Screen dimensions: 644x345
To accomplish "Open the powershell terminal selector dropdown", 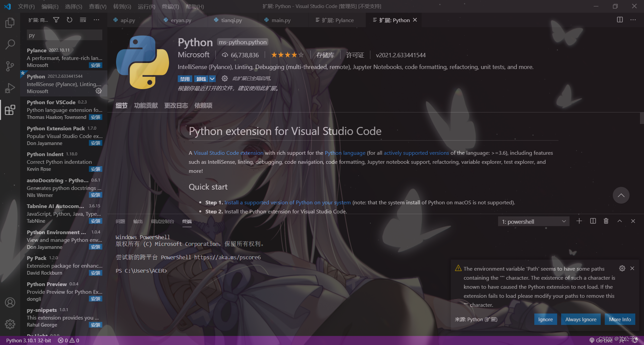I will pyautogui.click(x=534, y=221).
